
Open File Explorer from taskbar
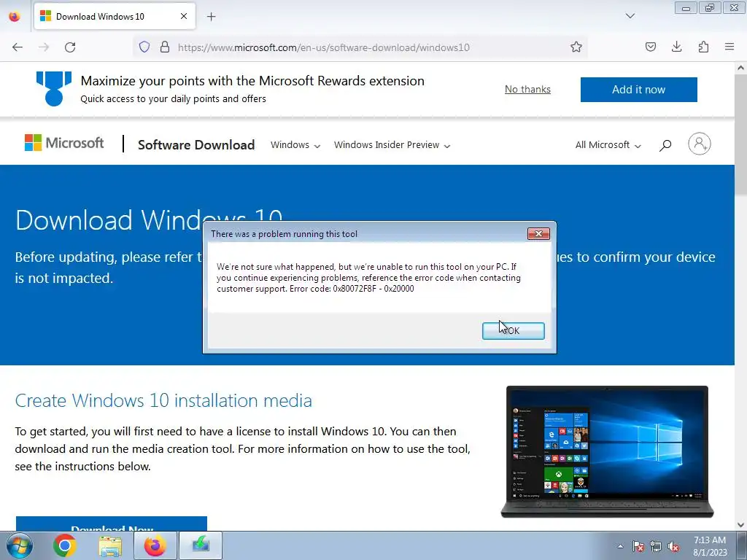110,545
